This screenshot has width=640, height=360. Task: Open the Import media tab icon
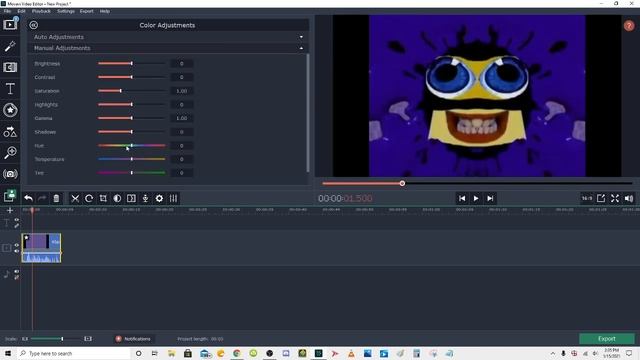[x=10, y=24]
